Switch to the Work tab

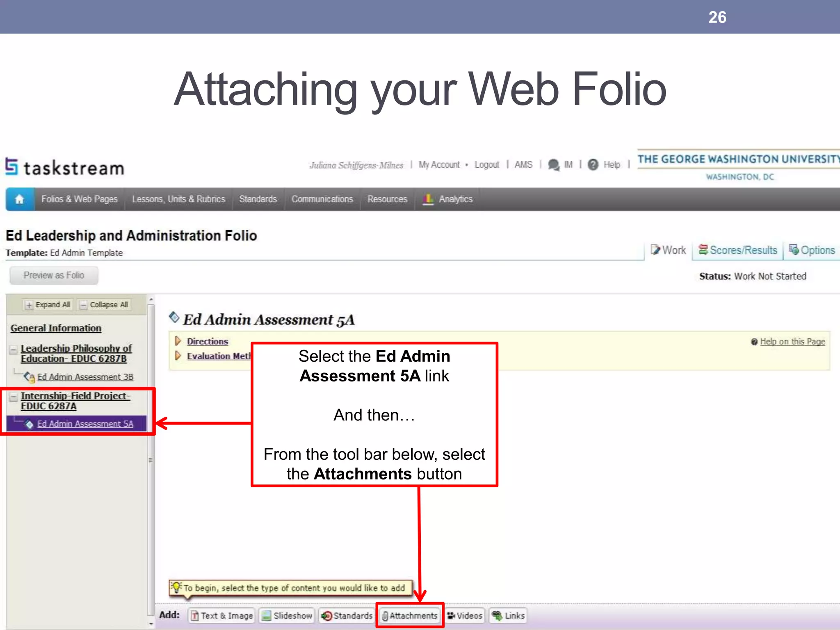tap(669, 250)
